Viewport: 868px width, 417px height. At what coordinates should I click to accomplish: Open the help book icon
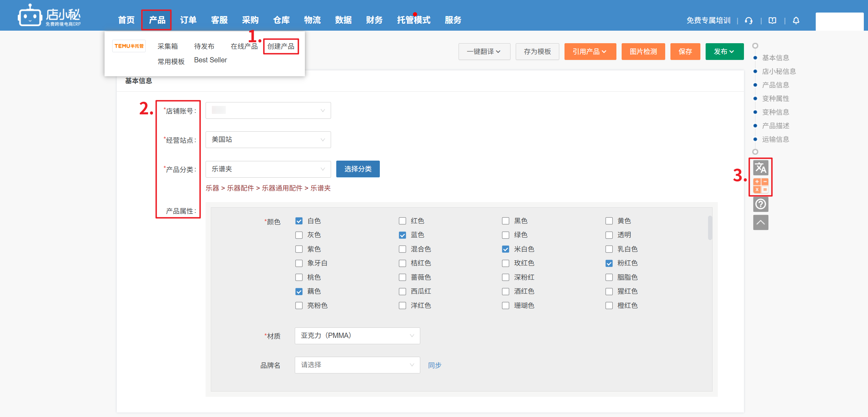pyautogui.click(x=772, y=21)
